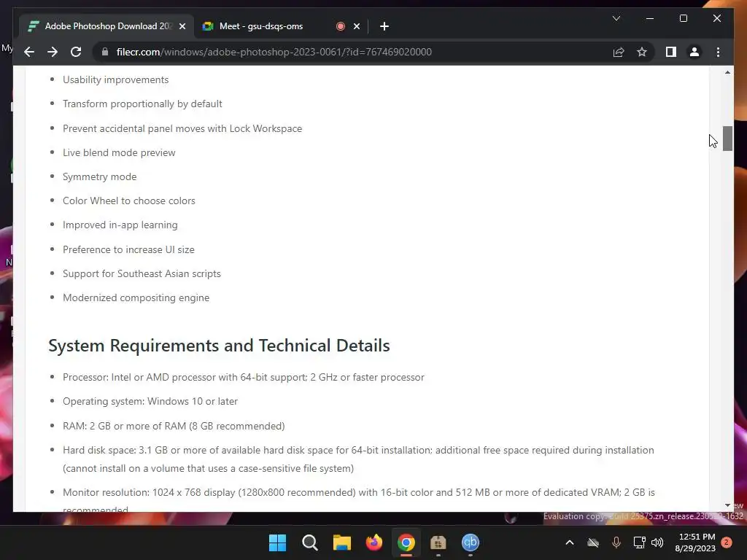Click 'Prevent accidental panel moves with Lock Workspace'
The width and height of the screenshot is (747, 560).
coord(182,128)
